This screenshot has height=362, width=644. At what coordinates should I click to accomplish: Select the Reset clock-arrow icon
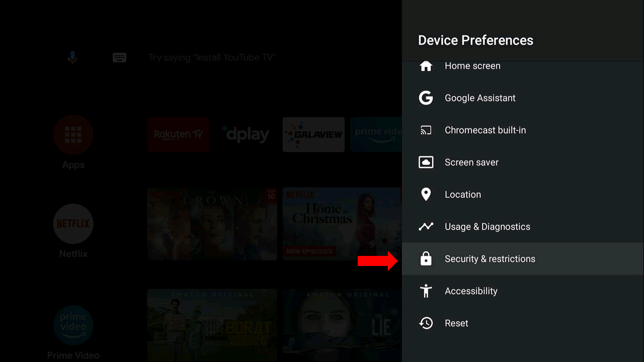click(x=426, y=323)
